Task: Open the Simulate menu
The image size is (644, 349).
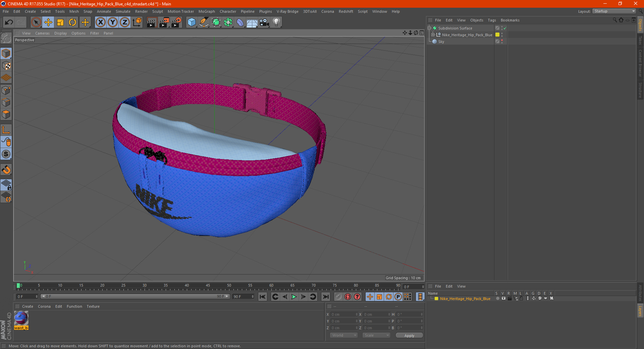Action: [x=123, y=11]
